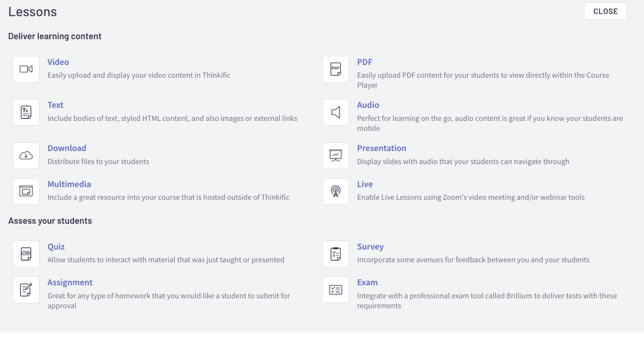Click the Quiz lesson icon
Viewport: 644px width, 343px height.
point(26,254)
